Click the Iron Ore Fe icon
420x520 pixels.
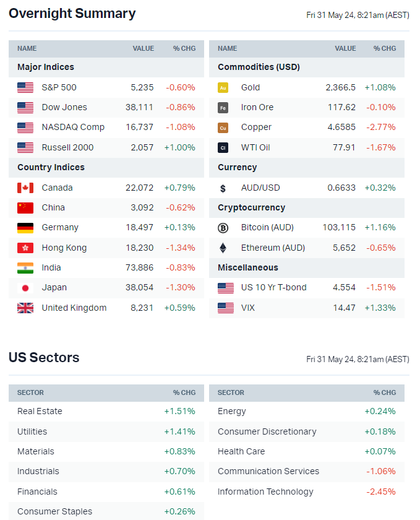(x=223, y=108)
